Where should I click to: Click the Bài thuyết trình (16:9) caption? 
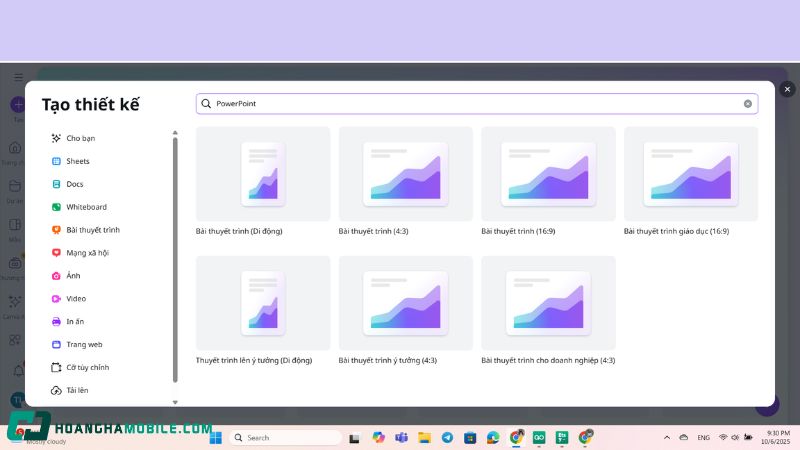tap(518, 231)
